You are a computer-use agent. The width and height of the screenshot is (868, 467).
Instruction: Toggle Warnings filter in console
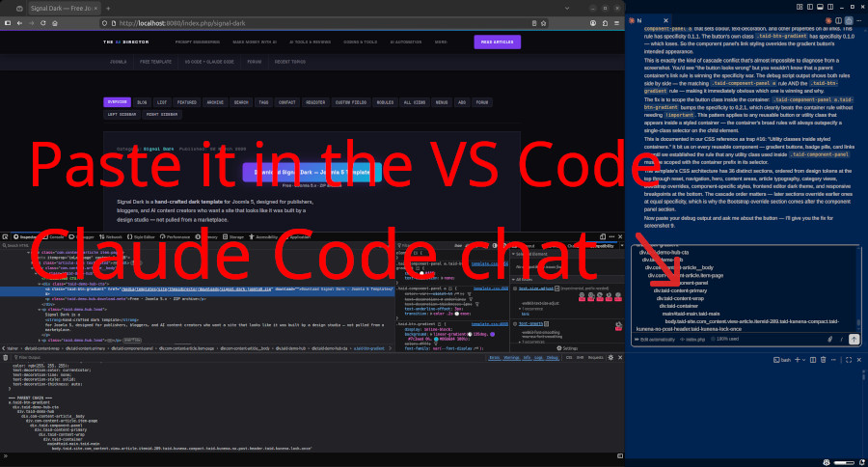[511, 358]
